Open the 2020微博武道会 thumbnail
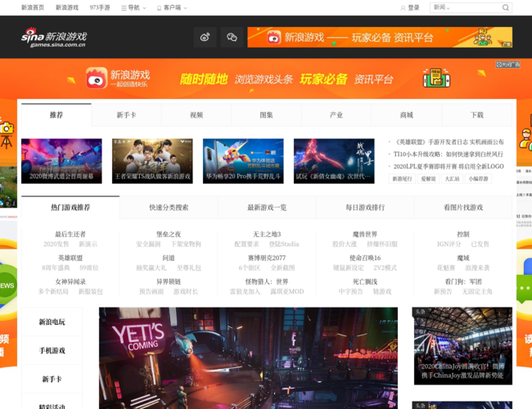Image resolution: width=532 pixels, height=409 pixels. click(61, 161)
